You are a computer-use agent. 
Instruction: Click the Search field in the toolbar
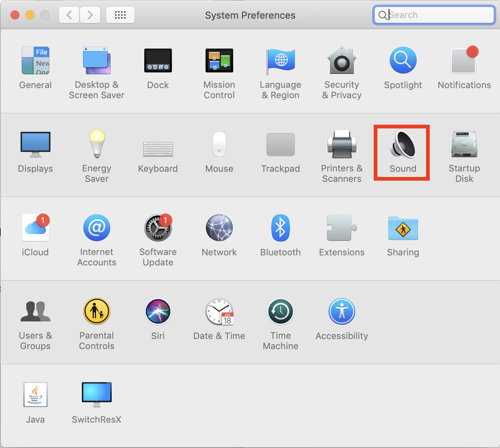(434, 15)
